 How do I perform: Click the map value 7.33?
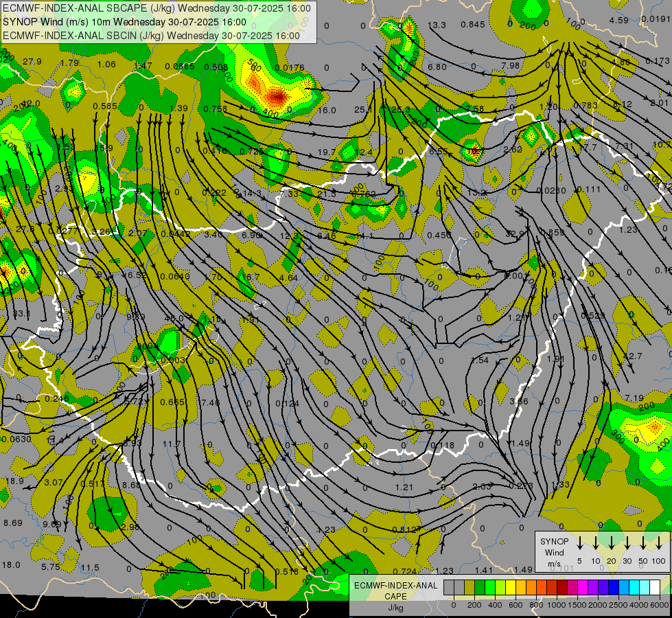pos(289,194)
